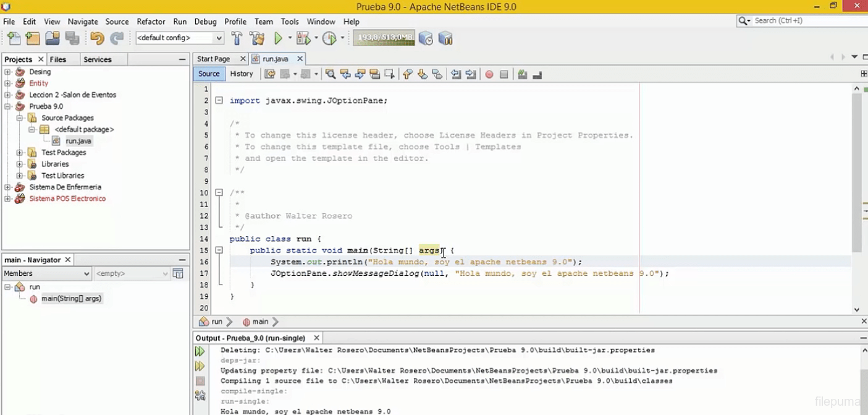868x415 pixels.
Task: Click the Source view button
Action: coord(209,74)
